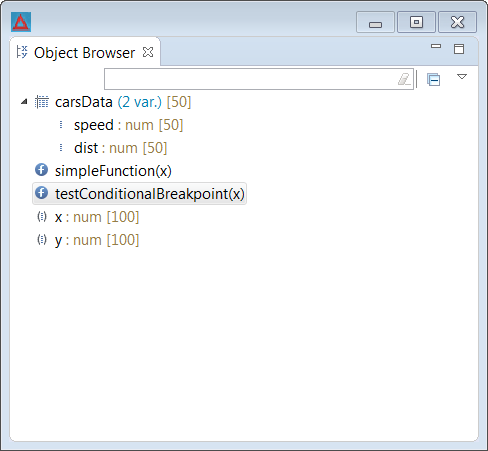Minimize the Object Browser view panel
488x451 pixels.
click(x=436, y=46)
